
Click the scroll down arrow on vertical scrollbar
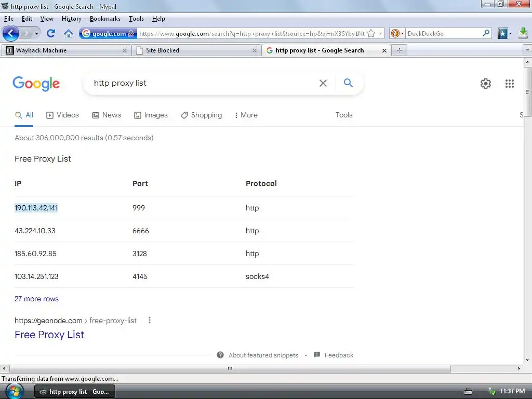[527, 360]
